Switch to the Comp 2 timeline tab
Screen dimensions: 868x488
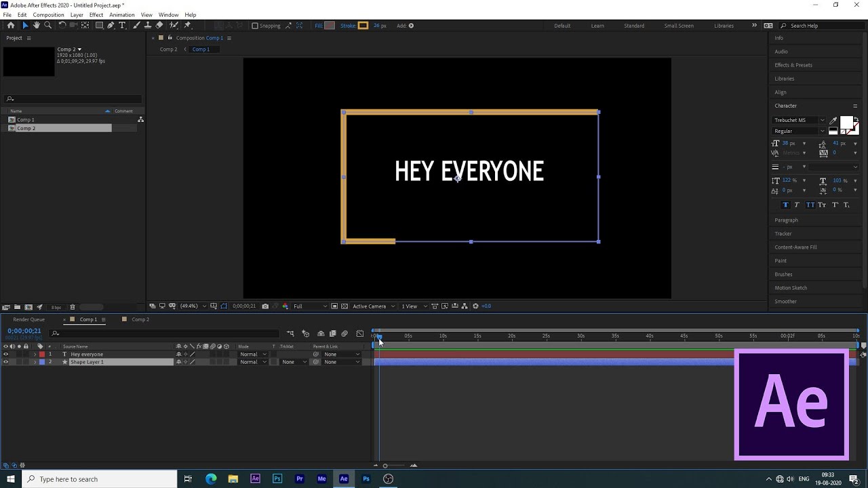[140, 319]
